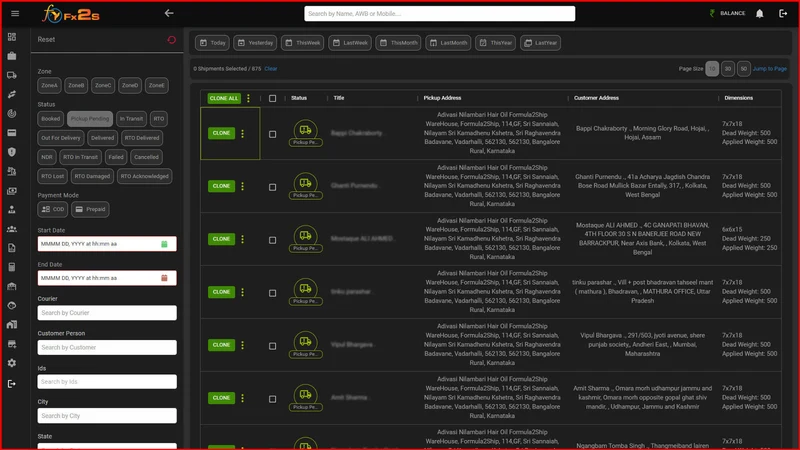Select the In Transit status filter
The width and height of the screenshot is (800, 450).
click(x=131, y=119)
